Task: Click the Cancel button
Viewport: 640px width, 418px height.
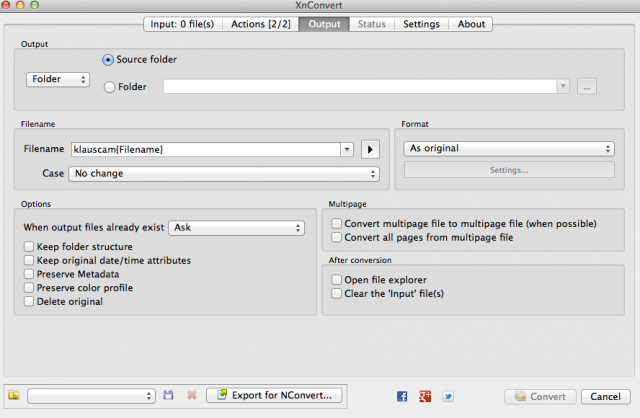Action: click(605, 397)
